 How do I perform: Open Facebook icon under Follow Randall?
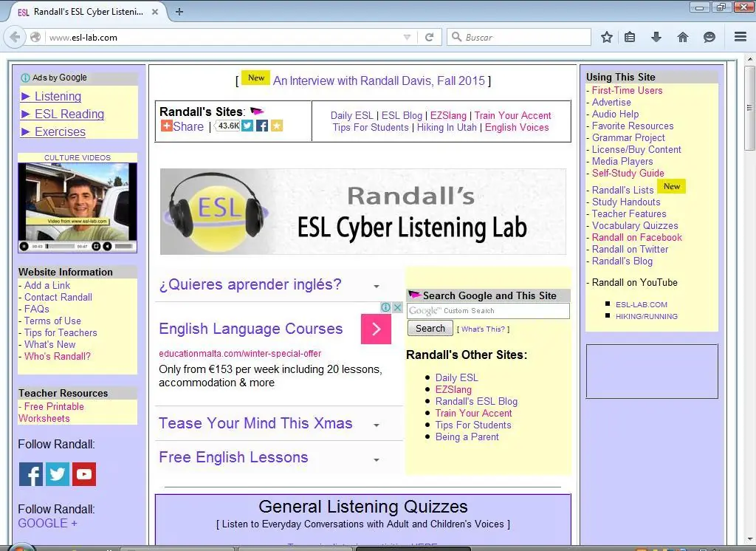click(x=31, y=473)
